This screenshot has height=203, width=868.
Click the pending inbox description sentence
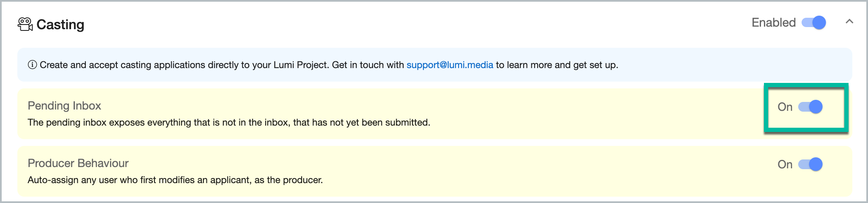point(229,123)
